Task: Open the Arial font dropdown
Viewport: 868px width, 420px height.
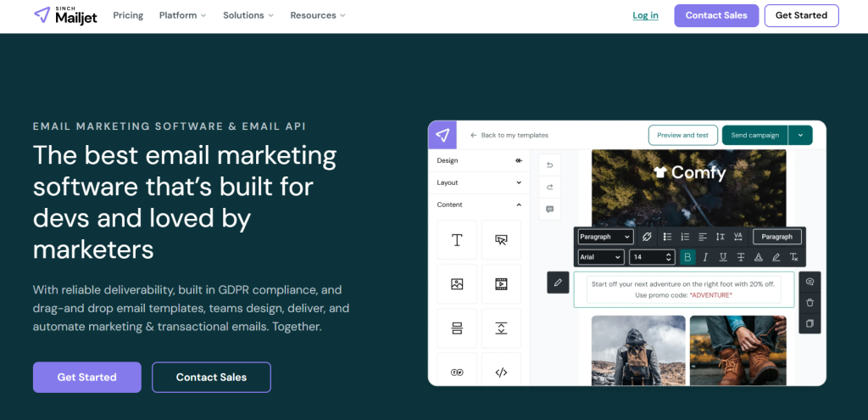Action: (x=601, y=257)
